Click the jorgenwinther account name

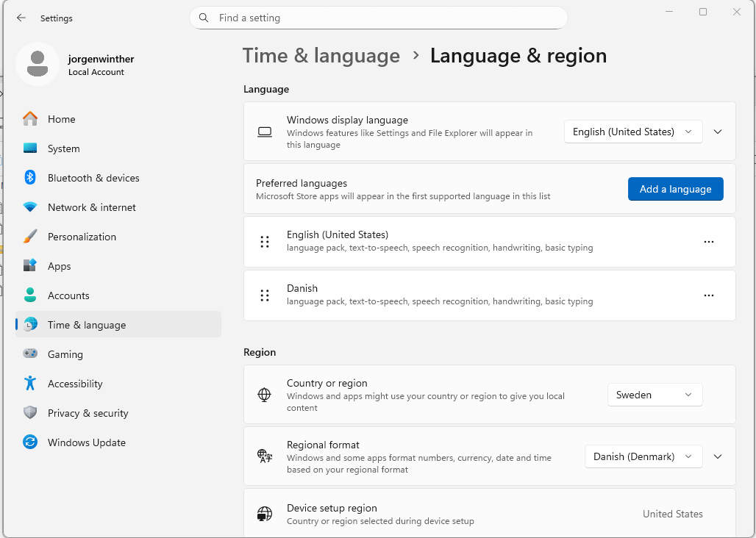[101, 59]
